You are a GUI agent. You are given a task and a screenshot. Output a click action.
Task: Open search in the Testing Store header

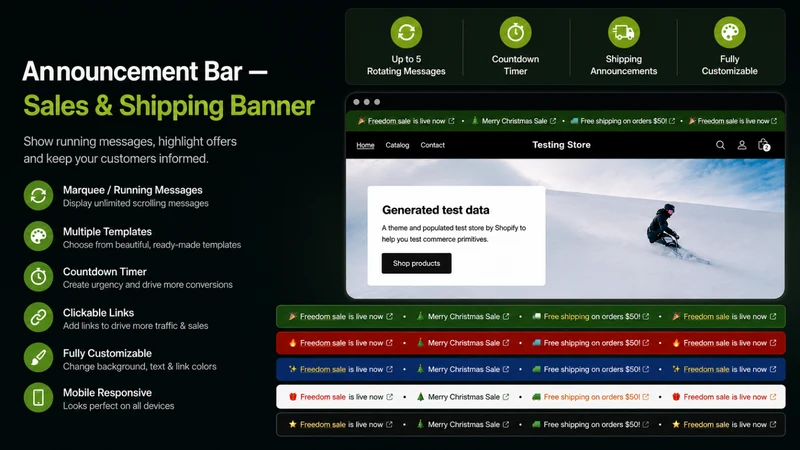coord(720,145)
